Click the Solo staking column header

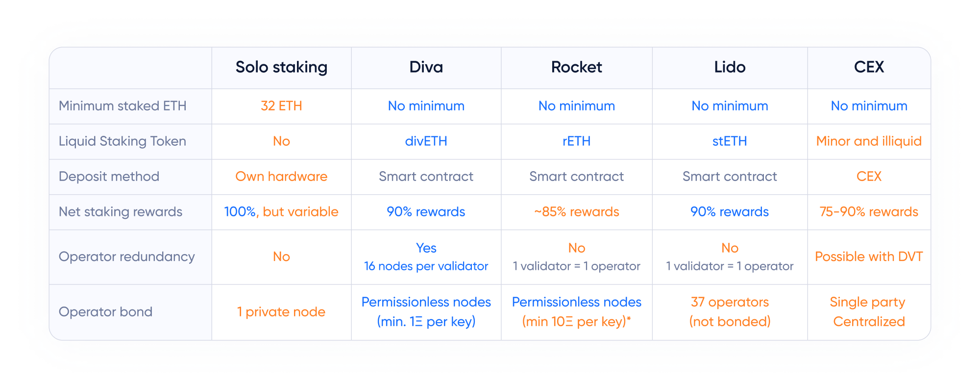click(281, 67)
